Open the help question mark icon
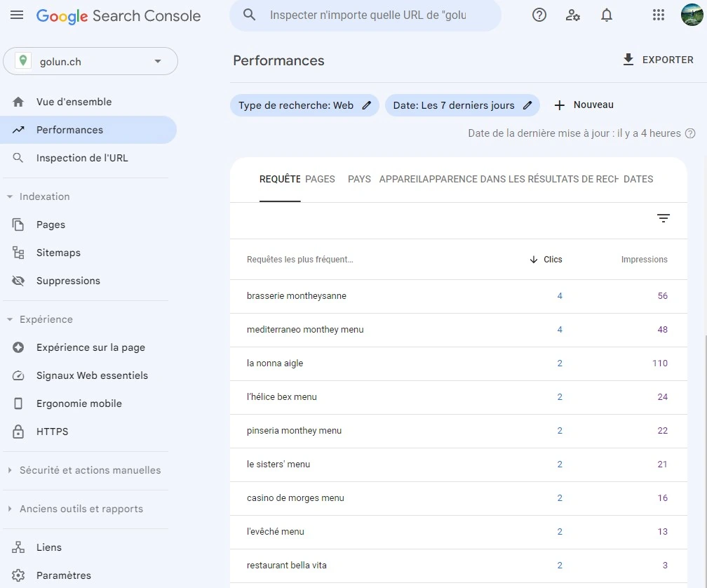The width and height of the screenshot is (707, 588). [539, 15]
